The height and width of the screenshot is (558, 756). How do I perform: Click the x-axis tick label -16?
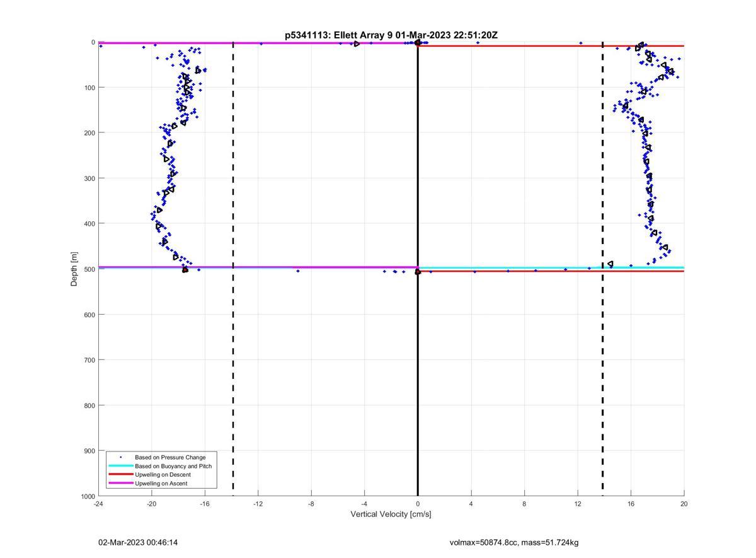tap(205, 504)
